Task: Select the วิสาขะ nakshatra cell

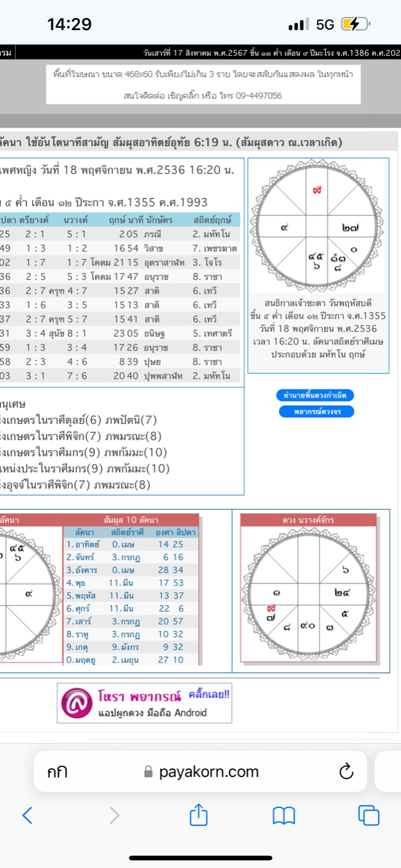Action: click(x=154, y=249)
